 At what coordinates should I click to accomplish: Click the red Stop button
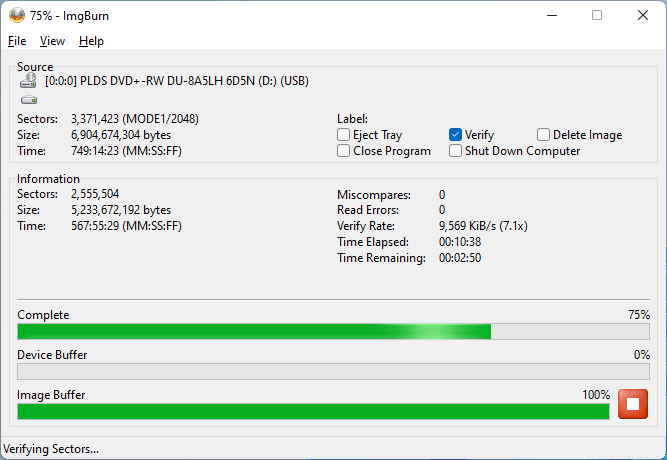(x=633, y=404)
